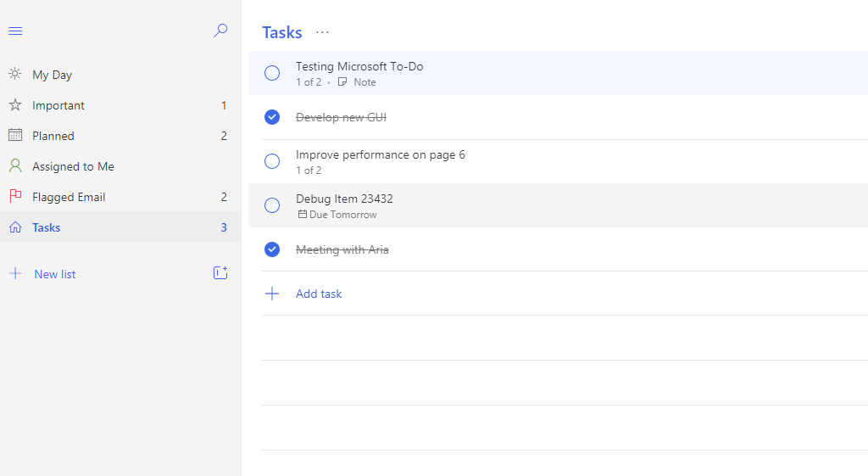The height and width of the screenshot is (476, 868).
Task: Click the Planned calendar icon
Action: tap(15, 136)
